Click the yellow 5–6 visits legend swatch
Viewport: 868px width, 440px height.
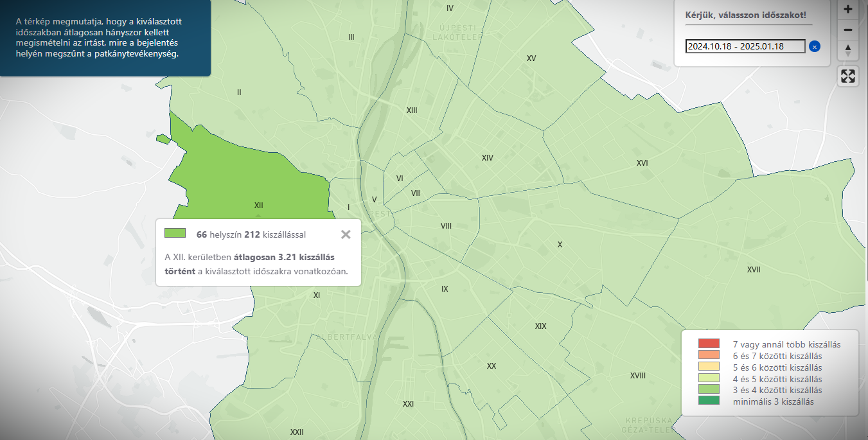click(x=709, y=367)
